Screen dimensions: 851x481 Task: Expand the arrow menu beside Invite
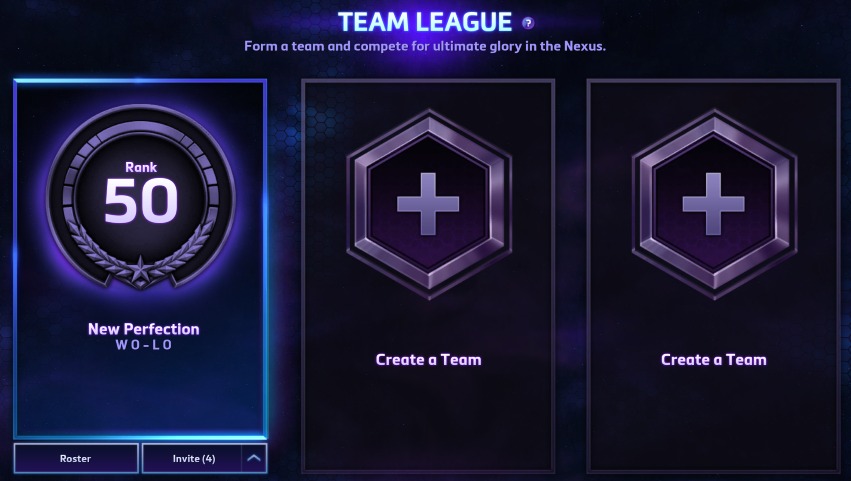click(254, 458)
